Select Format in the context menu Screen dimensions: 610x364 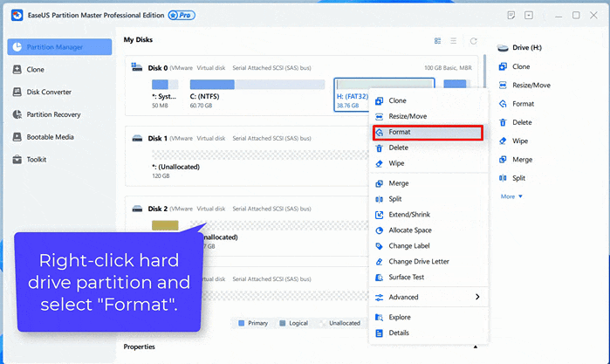click(x=428, y=132)
